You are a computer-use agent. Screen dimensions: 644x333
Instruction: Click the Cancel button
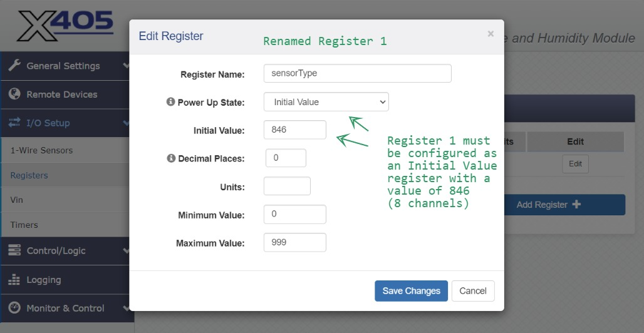473,290
